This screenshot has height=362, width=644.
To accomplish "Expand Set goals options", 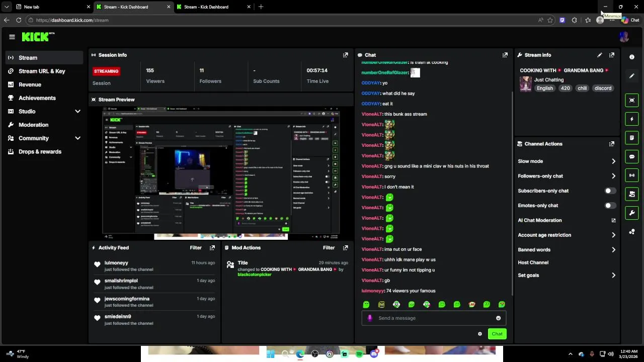I will [x=613, y=275].
